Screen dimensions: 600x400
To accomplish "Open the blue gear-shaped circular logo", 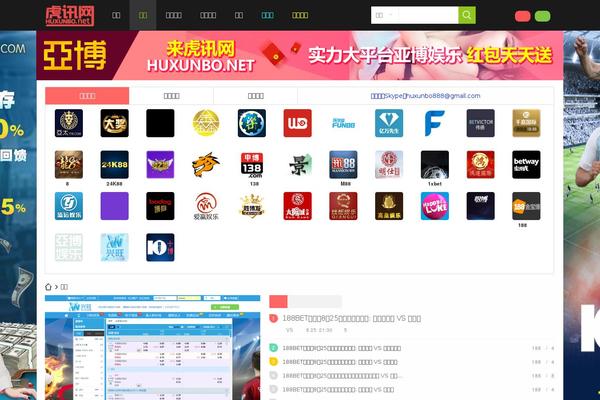I will point(252,123).
